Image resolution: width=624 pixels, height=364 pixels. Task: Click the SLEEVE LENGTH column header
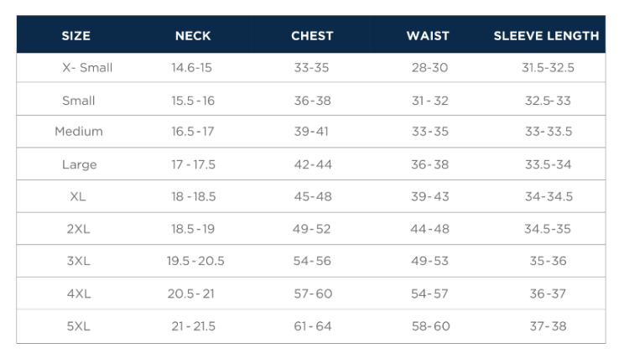pyautogui.click(x=546, y=36)
